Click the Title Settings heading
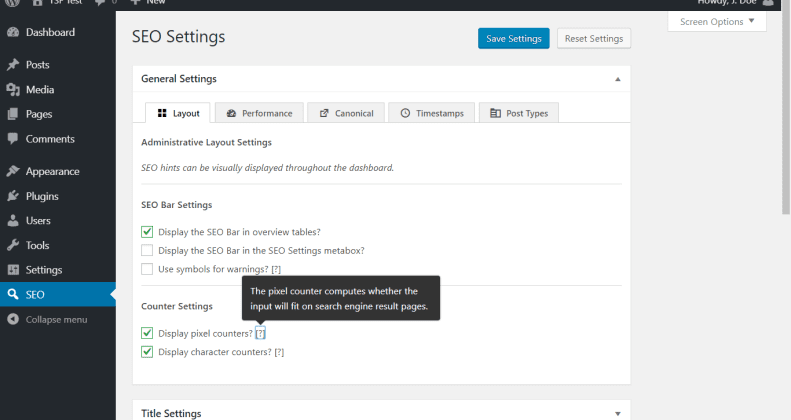The image size is (791, 420). click(x=171, y=413)
